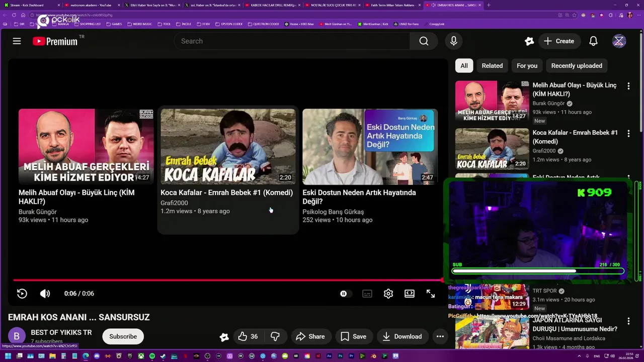The width and height of the screenshot is (644, 362).
Task: Open options menu for Koca Kafalar sidebar video
Action: point(628,133)
